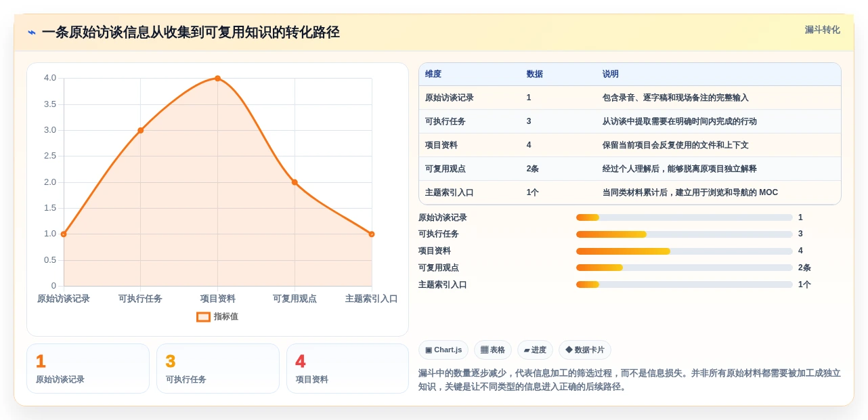Click the 可执行任务 x-axis label

(x=140, y=299)
